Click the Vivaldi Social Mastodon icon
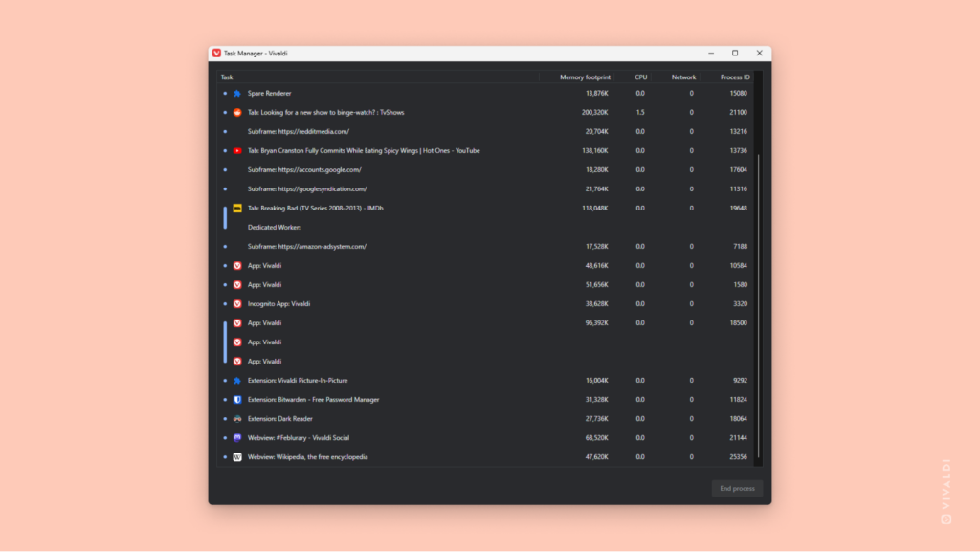 click(x=237, y=438)
